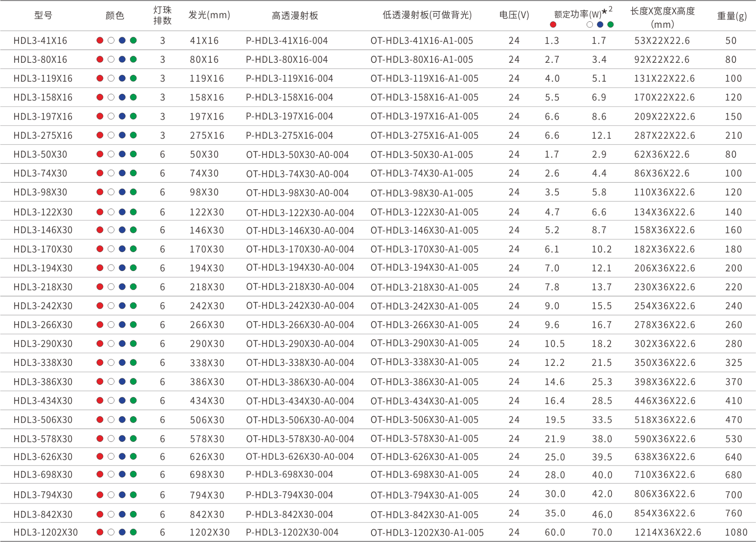Click the green dot in HDL3-1202X30 row

[133, 532]
